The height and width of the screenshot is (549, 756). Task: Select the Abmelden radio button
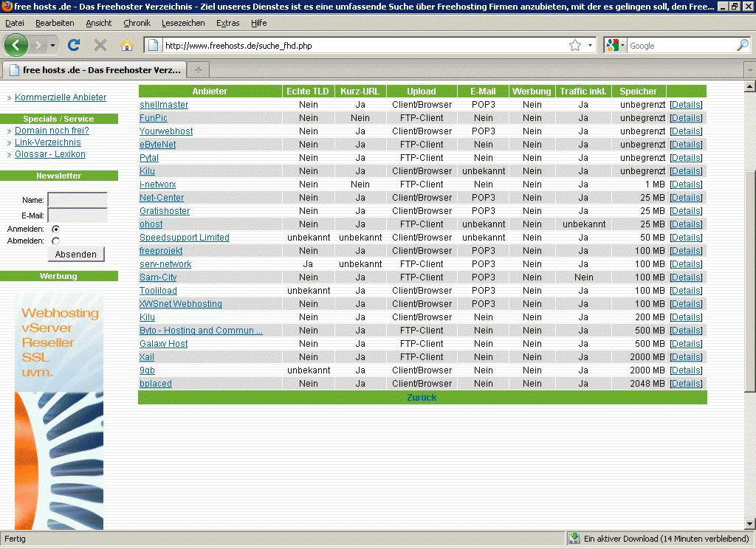click(x=56, y=241)
